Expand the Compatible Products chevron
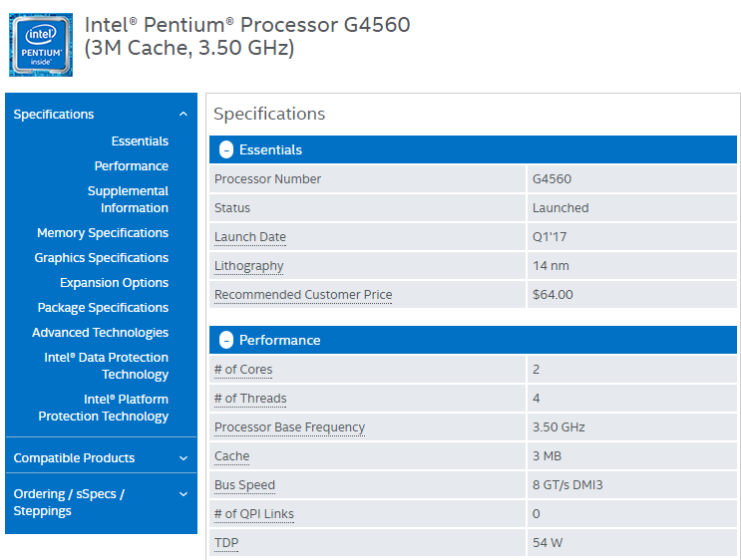Viewport: 741px width, 560px height. (x=184, y=458)
